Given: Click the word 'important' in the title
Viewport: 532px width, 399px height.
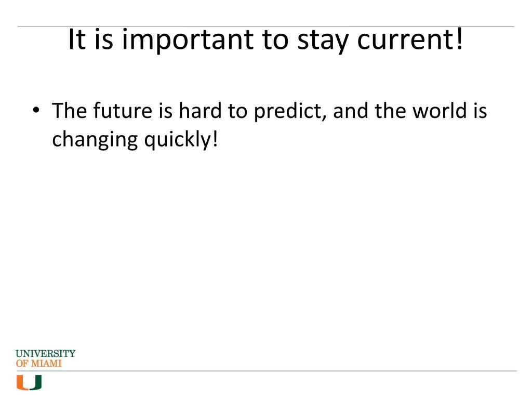Looking at the screenshot, I should point(187,41).
